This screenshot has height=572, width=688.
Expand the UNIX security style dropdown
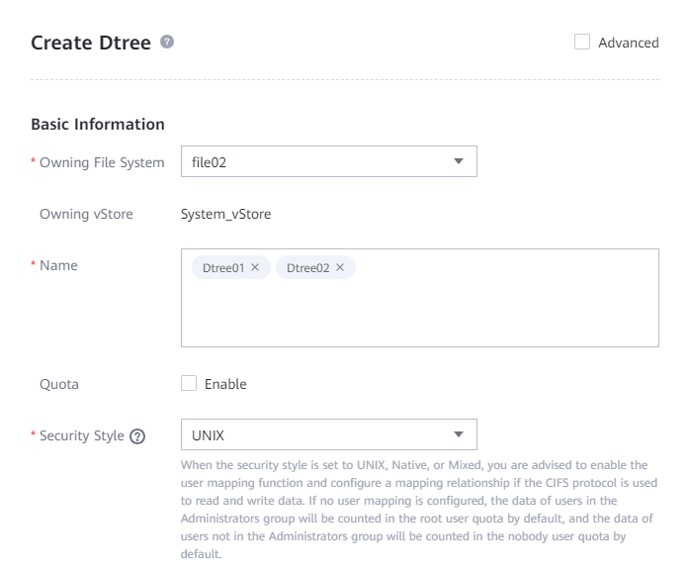pos(329,434)
